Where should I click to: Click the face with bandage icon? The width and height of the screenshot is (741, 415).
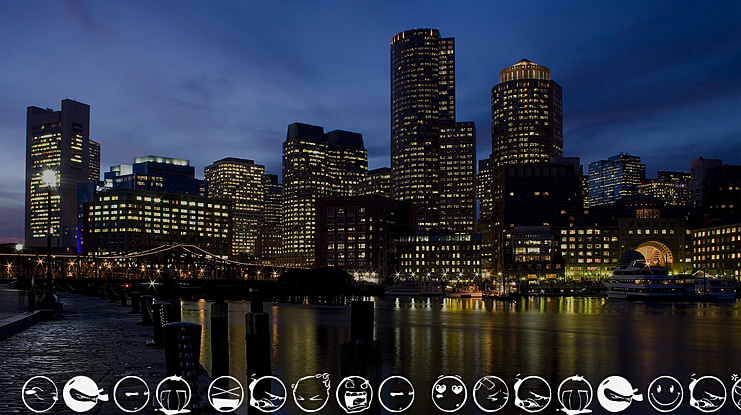[490, 393]
